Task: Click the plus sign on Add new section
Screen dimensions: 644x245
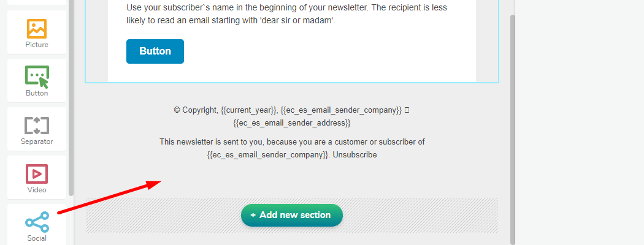Action: [253, 215]
